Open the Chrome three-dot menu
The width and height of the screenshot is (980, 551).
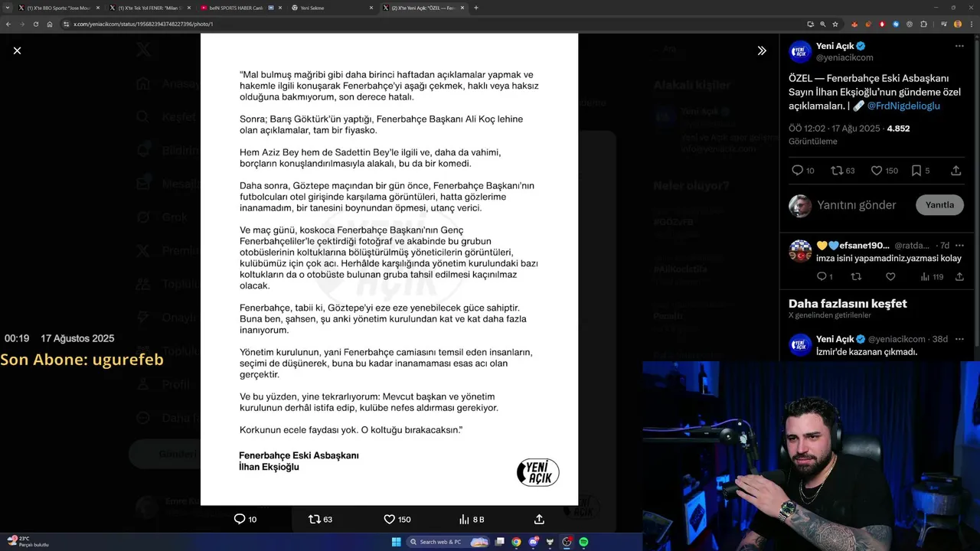[972, 24]
